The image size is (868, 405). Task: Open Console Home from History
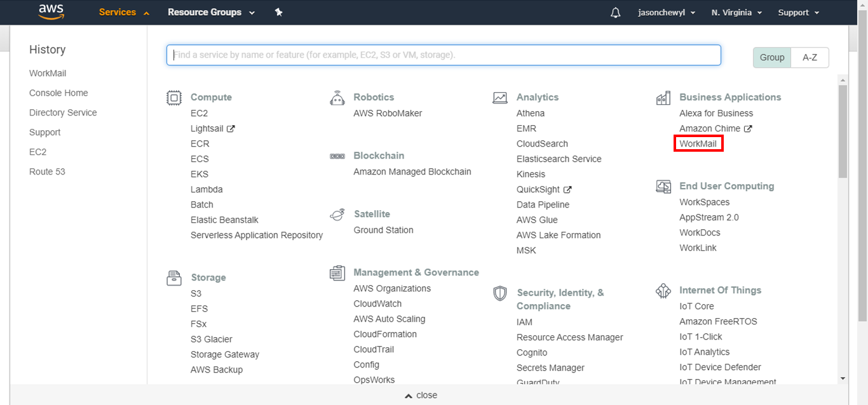58,93
